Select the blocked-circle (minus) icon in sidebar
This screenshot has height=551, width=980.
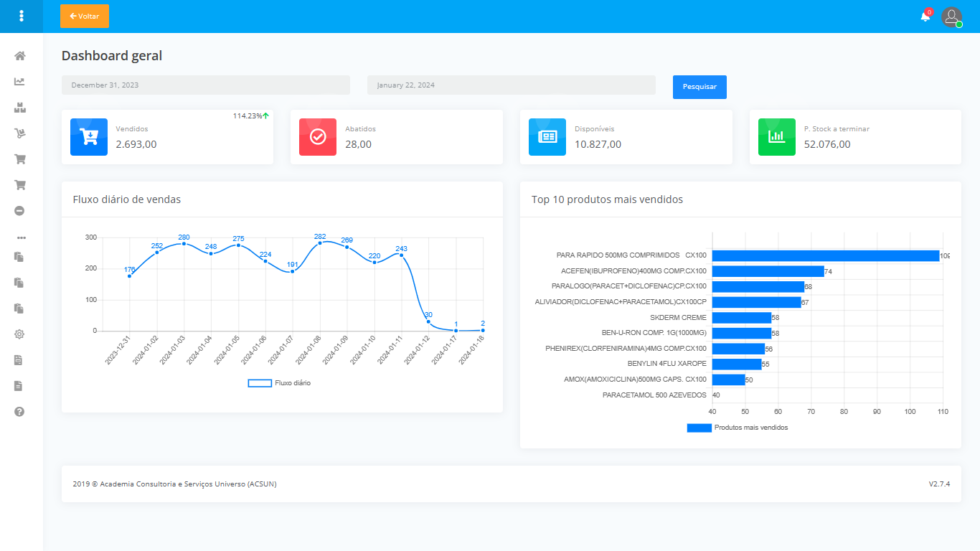[20, 210]
